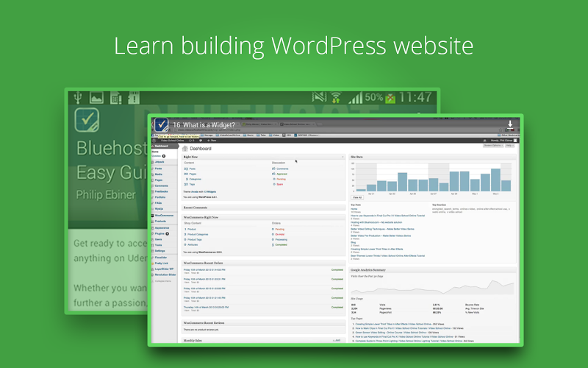Tap the download arrow icon on the video
This screenshot has height=368, width=588.
click(x=510, y=124)
